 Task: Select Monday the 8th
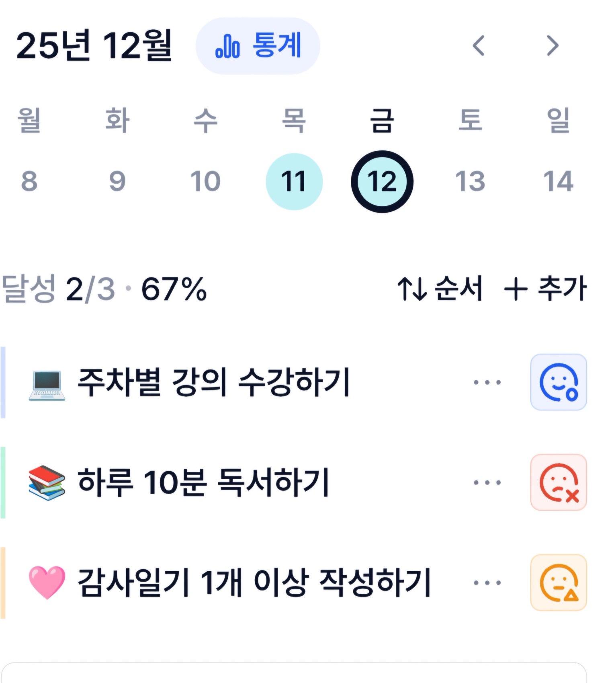point(29,181)
